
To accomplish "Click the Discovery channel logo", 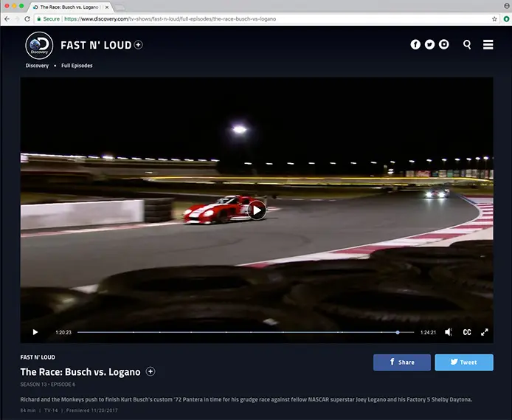I will [39, 46].
